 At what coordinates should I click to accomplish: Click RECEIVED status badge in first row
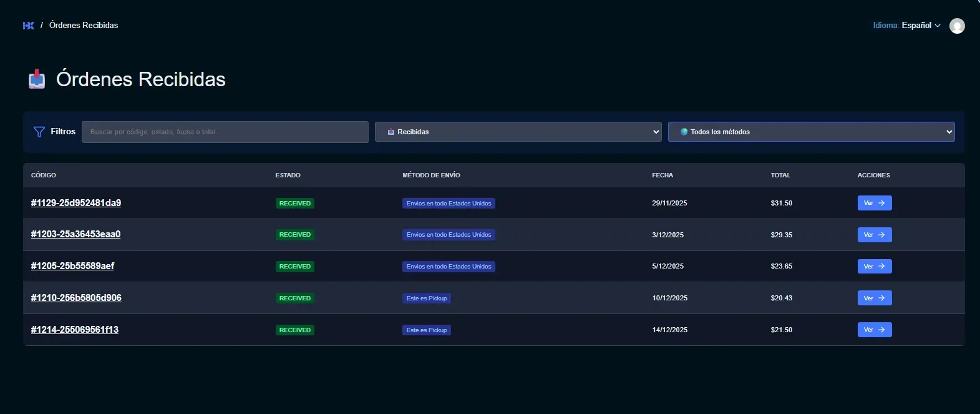point(295,204)
